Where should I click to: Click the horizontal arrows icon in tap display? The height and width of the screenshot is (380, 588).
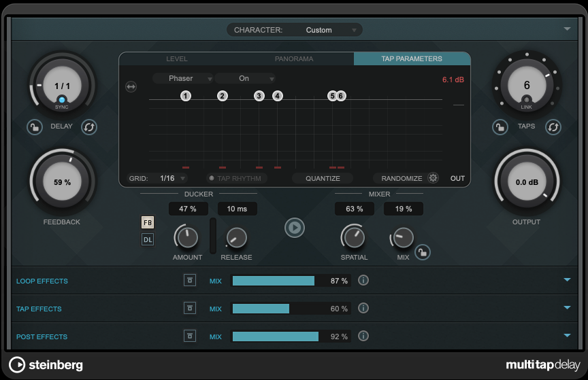131,87
